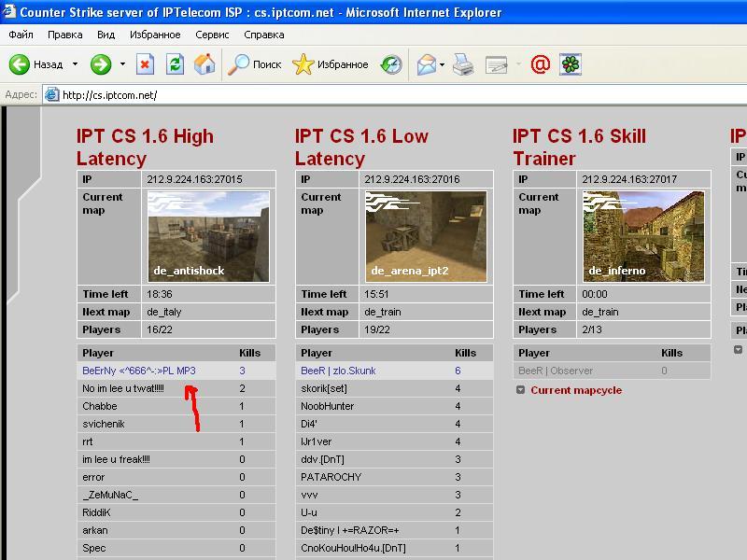Click the IPT CS 1.6 High Latency heading
Viewport: 747px width, 560px height.
coord(145,147)
